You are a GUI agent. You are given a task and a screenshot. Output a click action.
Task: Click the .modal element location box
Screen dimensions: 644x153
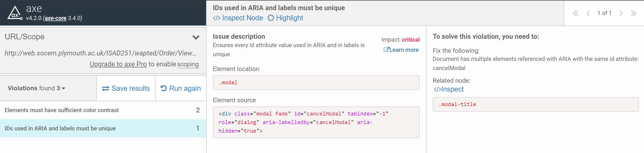pos(316,83)
